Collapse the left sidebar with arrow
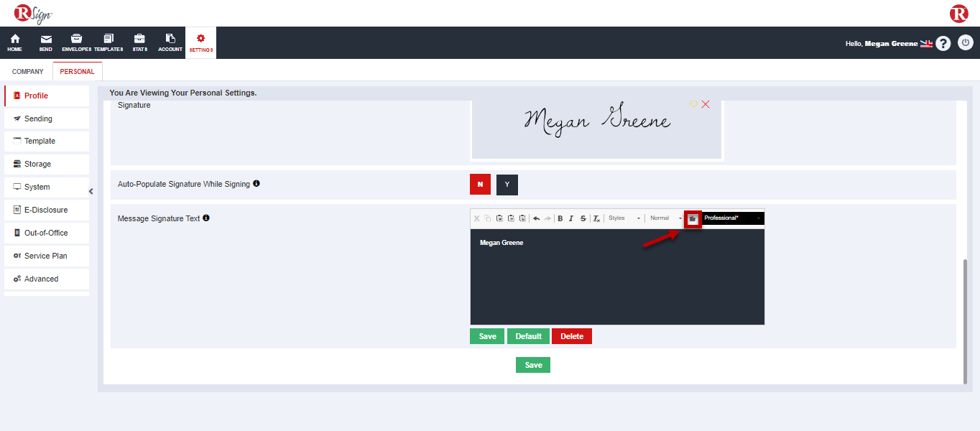 [91, 191]
